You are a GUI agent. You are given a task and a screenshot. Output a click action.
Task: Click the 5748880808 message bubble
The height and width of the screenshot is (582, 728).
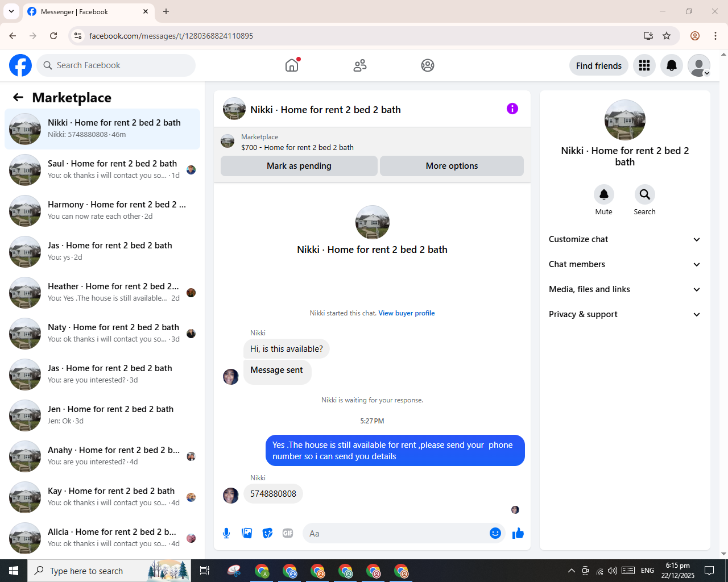coord(273,494)
